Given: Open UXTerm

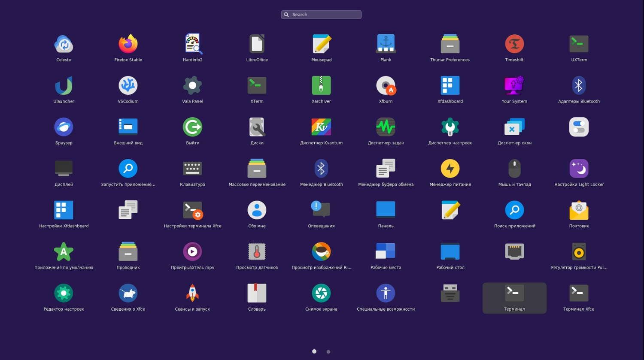Looking at the screenshot, I should pyautogui.click(x=579, y=44).
